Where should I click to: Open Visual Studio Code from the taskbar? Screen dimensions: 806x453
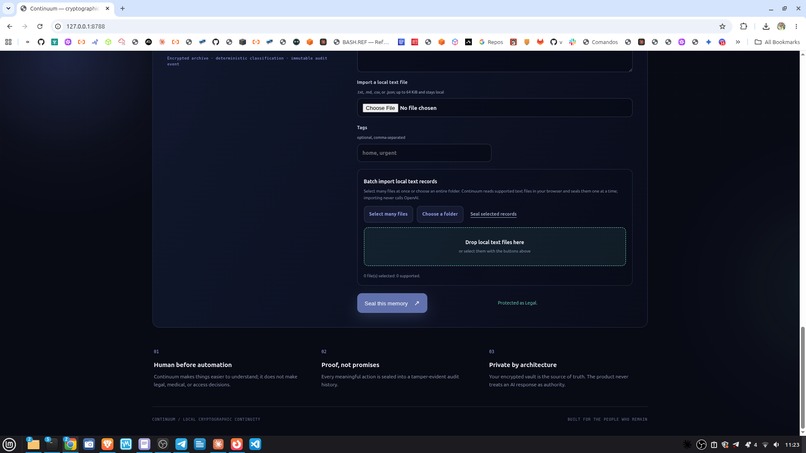click(255, 444)
